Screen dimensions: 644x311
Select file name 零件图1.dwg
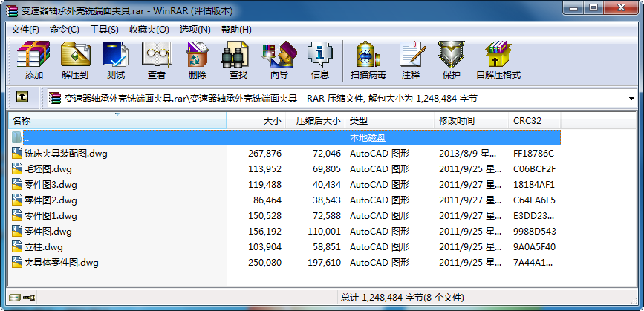51,216
